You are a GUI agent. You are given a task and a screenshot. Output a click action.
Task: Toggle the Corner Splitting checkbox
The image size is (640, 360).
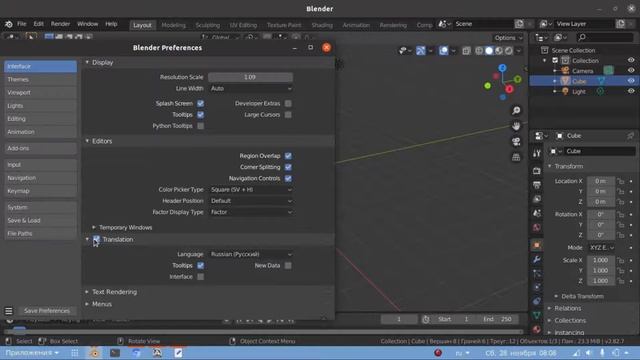pos(288,167)
